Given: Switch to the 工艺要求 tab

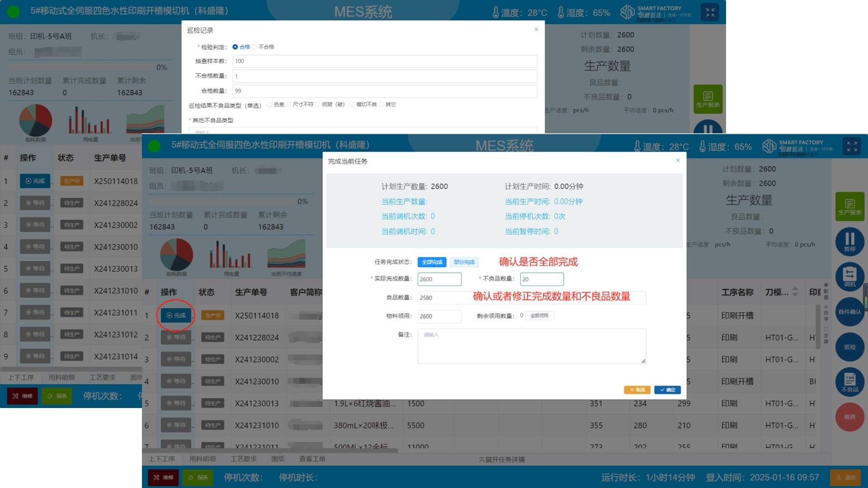Looking at the screenshot, I should [243, 459].
